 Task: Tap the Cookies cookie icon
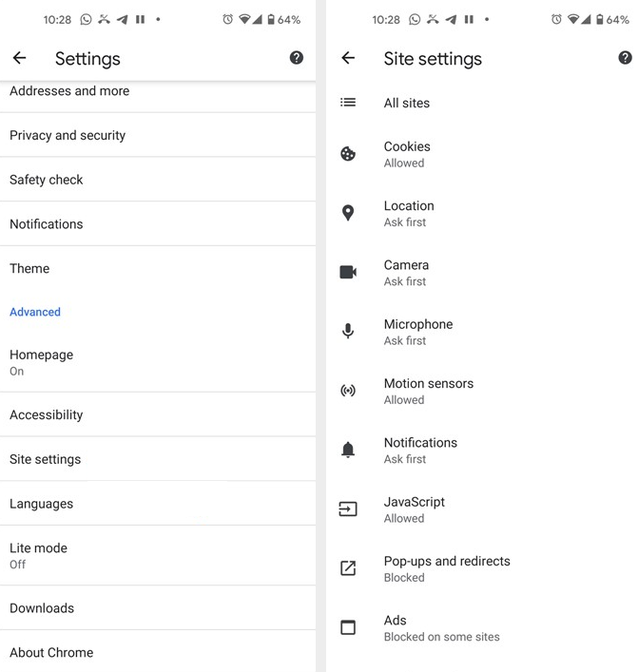348,154
